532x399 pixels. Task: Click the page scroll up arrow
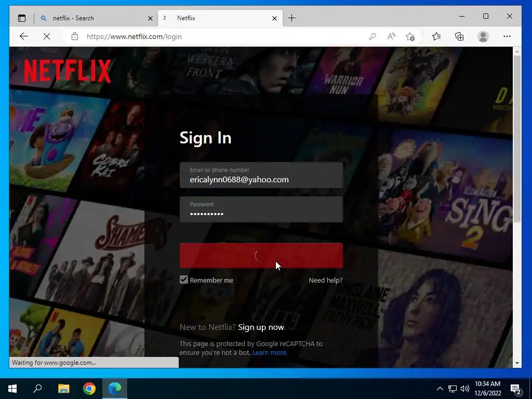pos(517,51)
